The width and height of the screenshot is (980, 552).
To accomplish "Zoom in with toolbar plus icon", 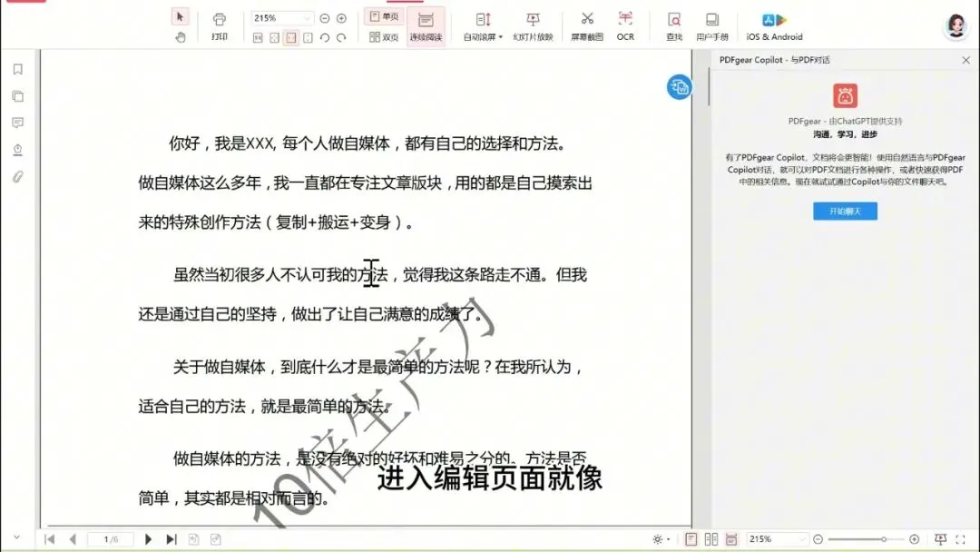I will point(341,19).
